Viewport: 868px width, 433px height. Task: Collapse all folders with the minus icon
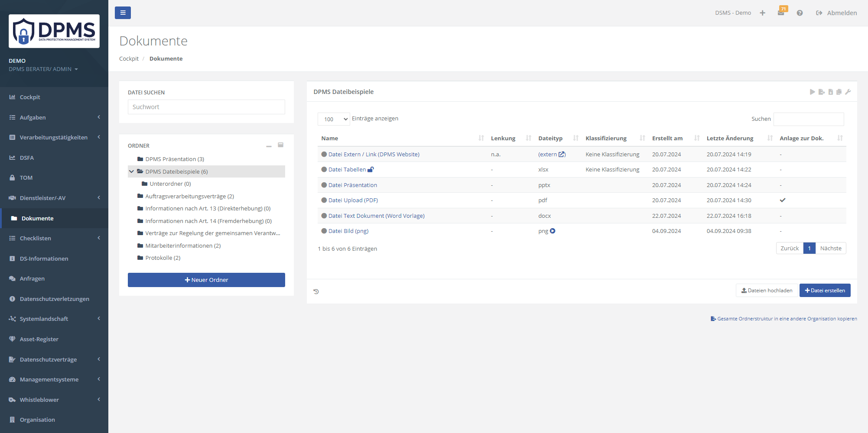269,146
